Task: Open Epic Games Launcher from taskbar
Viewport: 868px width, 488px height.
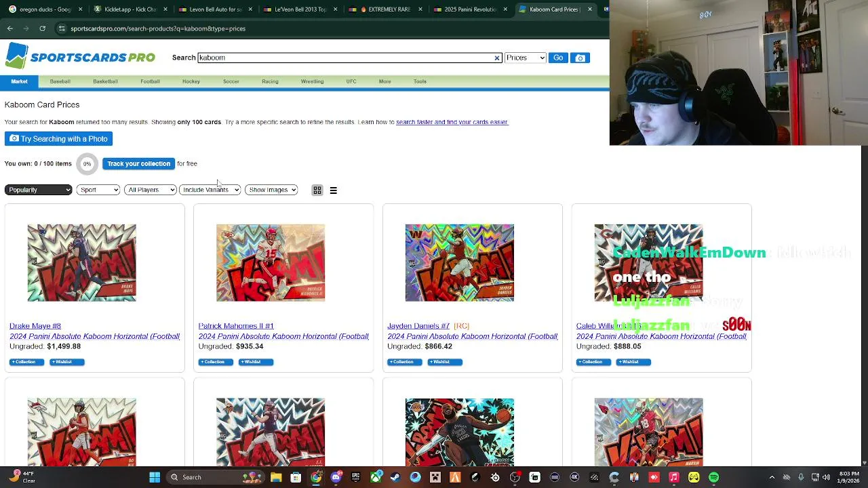Action: coord(355,477)
